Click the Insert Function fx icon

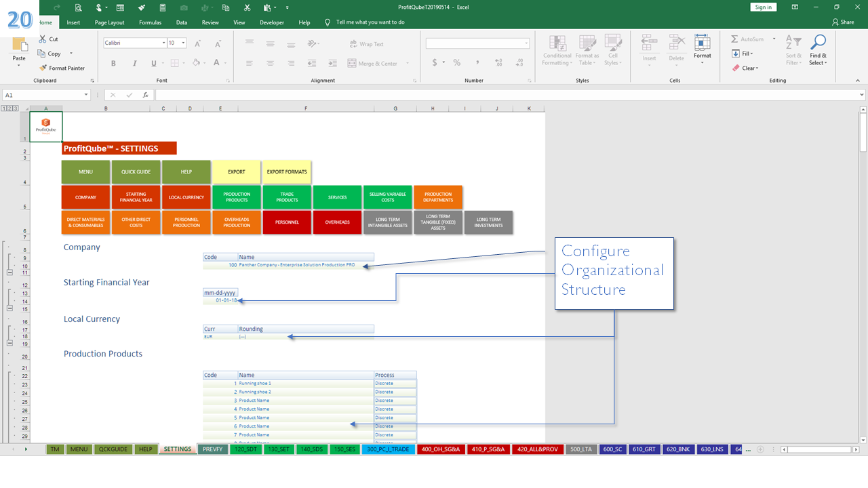pyautogui.click(x=145, y=95)
